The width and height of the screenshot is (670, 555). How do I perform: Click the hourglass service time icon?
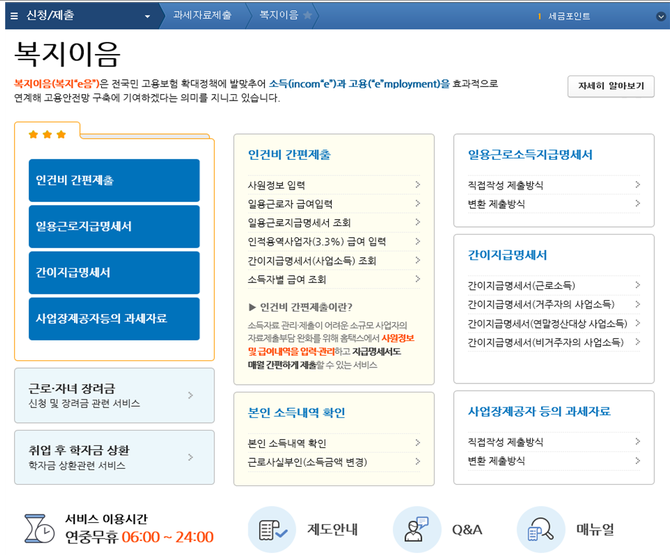tap(38, 528)
